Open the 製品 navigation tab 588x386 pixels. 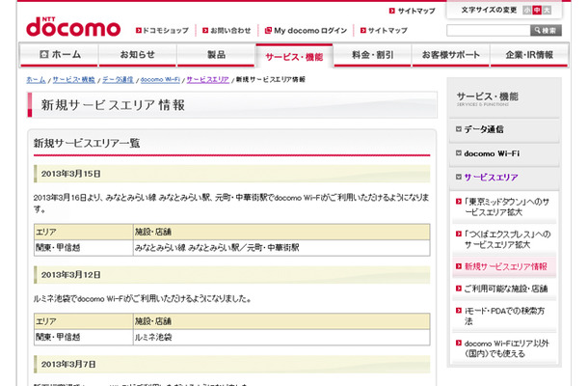point(216,55)
